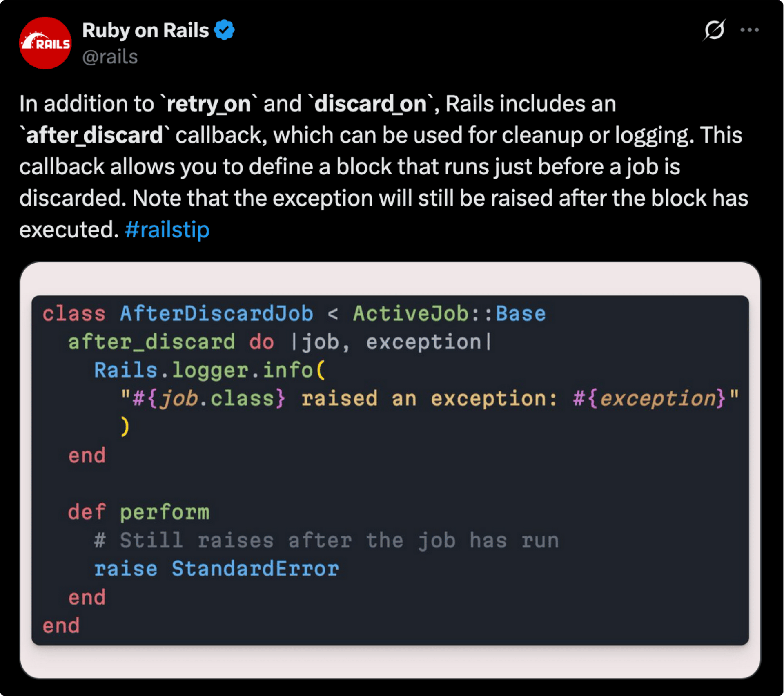Click raise StandardError in the code
The image size is (784, 697).
(216, 569)
